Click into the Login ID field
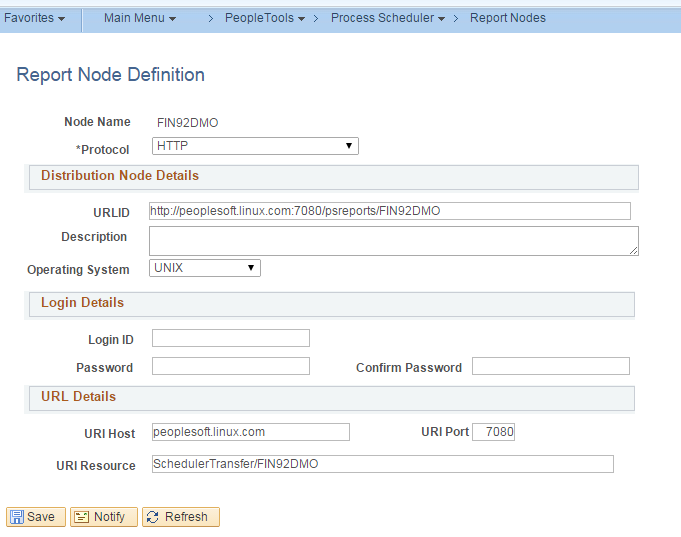 tap(231, 338)
